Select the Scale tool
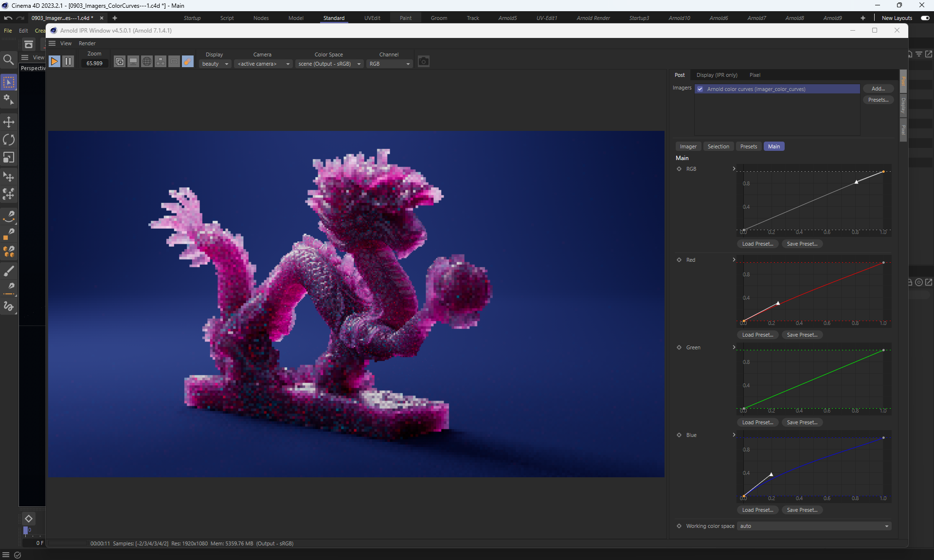 click(x=9, y=158)
